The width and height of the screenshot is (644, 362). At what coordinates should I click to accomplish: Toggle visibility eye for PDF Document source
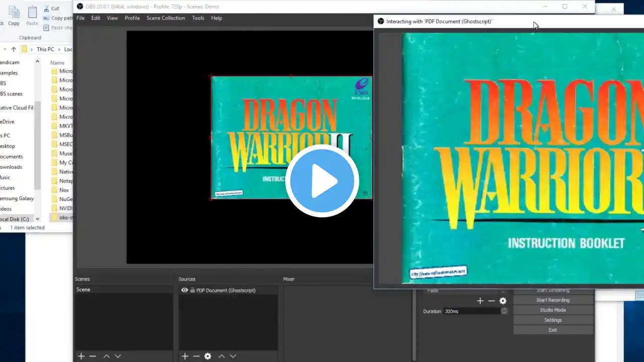[185, 290]
